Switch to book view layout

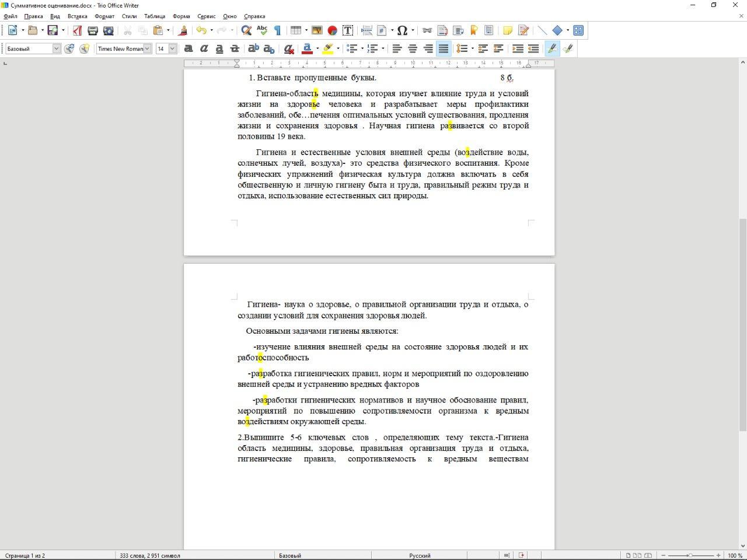(648, 555)
